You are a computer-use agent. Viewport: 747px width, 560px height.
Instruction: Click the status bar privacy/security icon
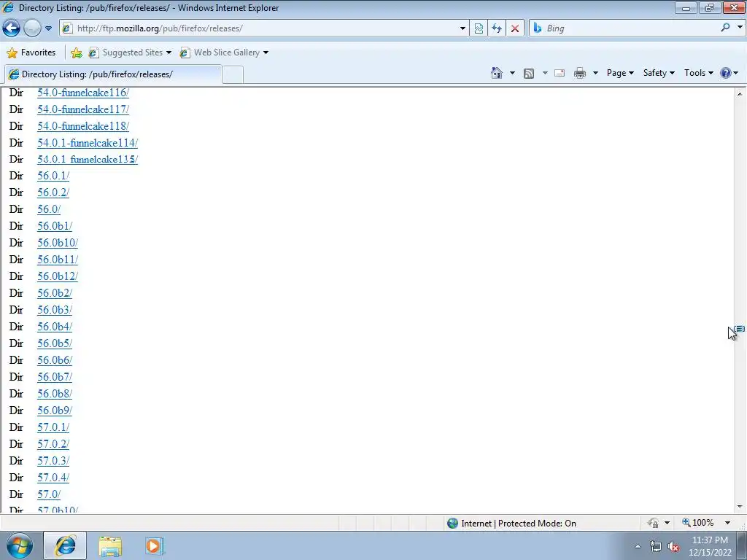653,523
